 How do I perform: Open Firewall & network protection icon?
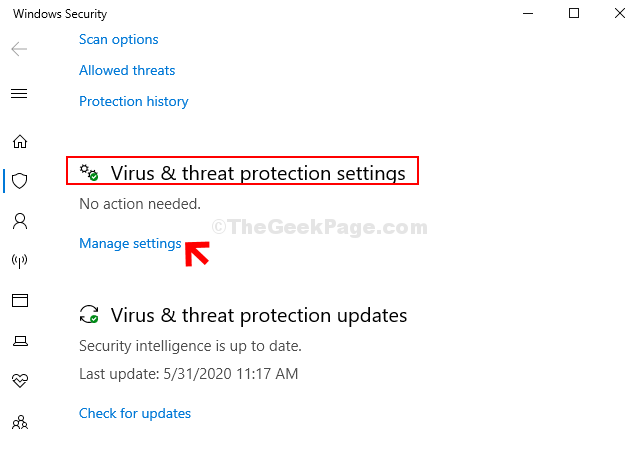coord(20,261)
